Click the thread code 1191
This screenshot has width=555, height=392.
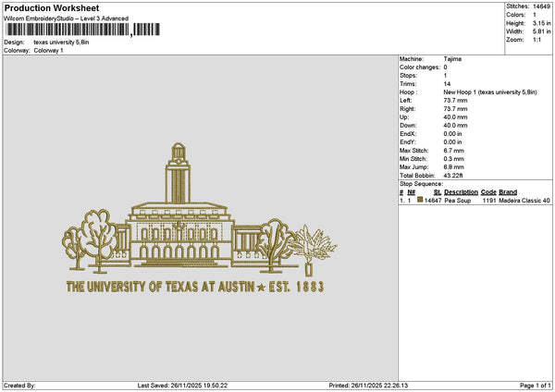click(489, 201)
